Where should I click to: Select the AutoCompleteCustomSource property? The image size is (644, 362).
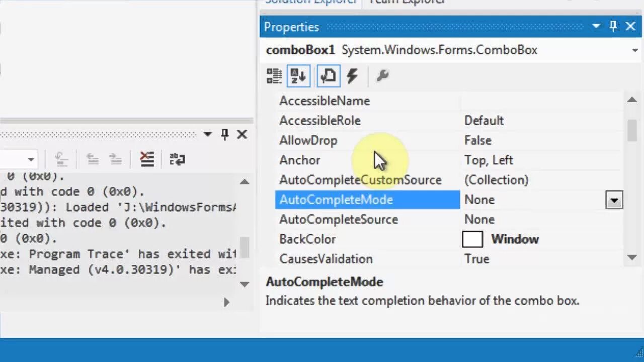coord(360,180)
